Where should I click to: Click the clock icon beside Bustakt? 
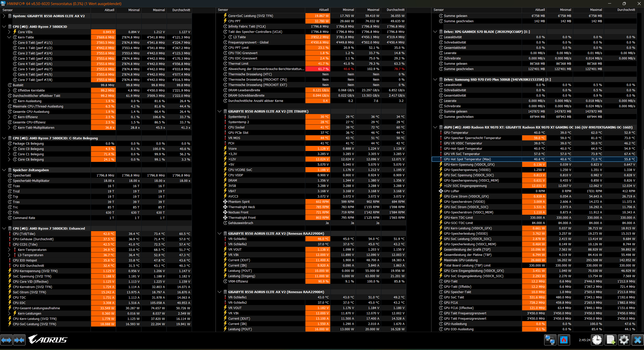10,85
